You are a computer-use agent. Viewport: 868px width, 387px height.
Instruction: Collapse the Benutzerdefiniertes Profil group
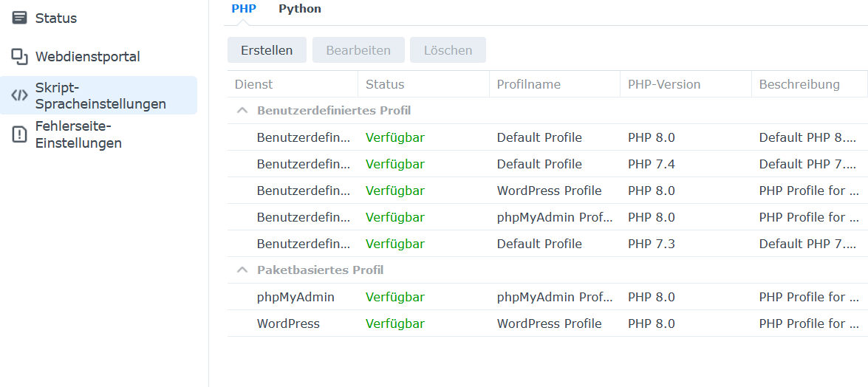click(x=242, y=111)
